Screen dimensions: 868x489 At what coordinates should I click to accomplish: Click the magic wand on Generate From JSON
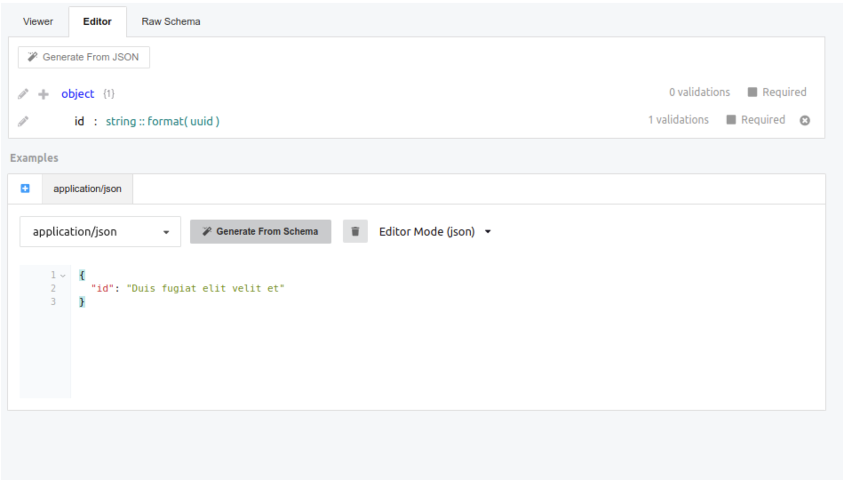[32, 56]
